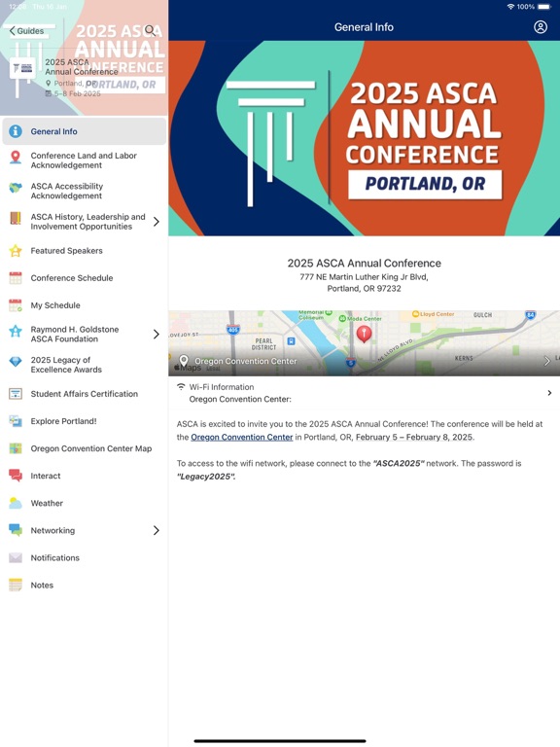Open Featured Speakers
This screenshot has height=747, width=560.
pos(85,251)
